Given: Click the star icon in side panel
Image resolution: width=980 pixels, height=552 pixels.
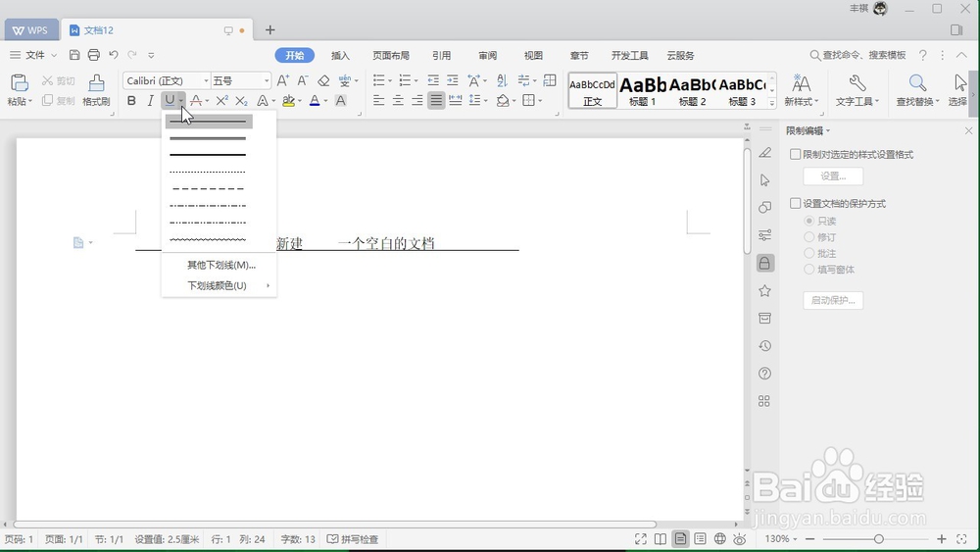Looking at the screenshot, I should (x=764, y=290).
